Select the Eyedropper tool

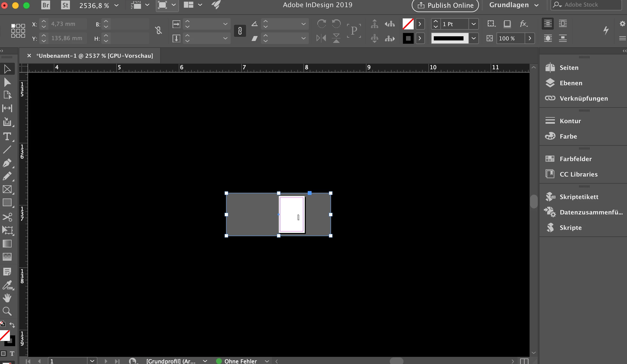point(7,285)
